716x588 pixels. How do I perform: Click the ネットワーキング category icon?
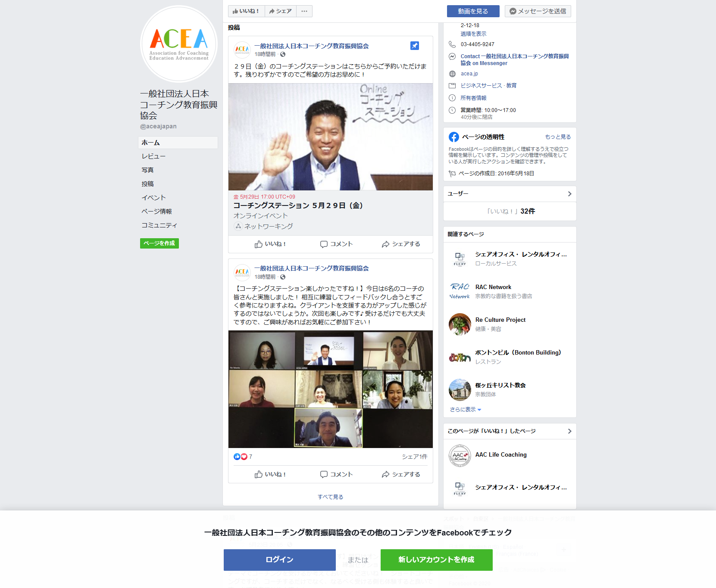click(238, 226)
